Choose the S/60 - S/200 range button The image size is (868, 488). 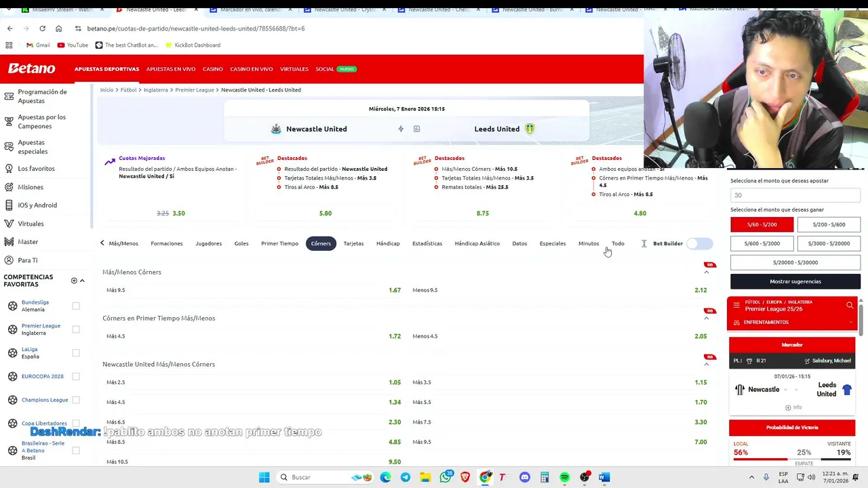[x=762, y=224]
